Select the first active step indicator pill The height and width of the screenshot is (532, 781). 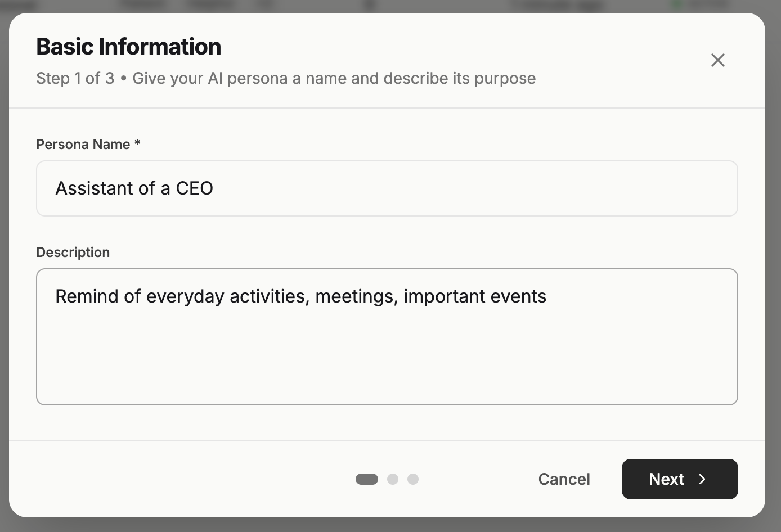tap(367, 479)
